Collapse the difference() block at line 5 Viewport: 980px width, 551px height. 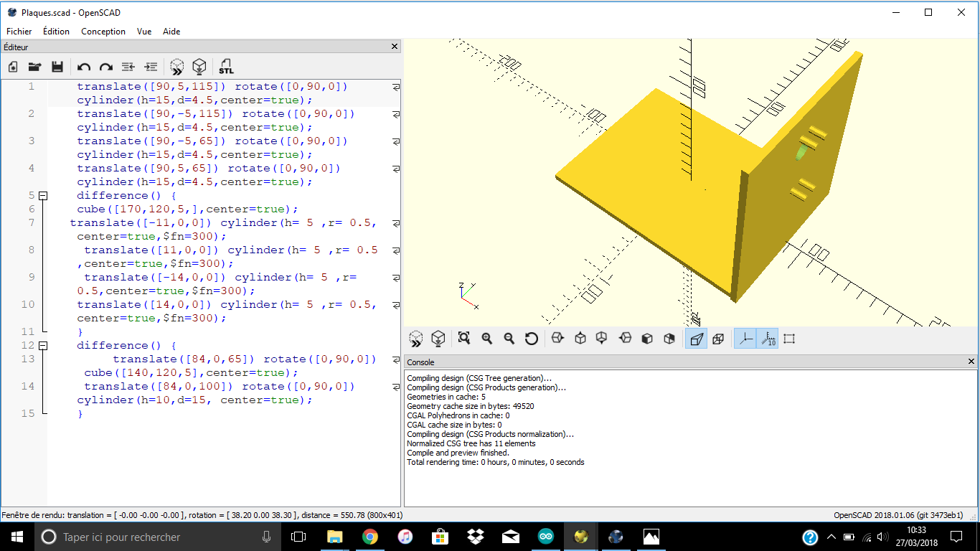tap(43, 195)
